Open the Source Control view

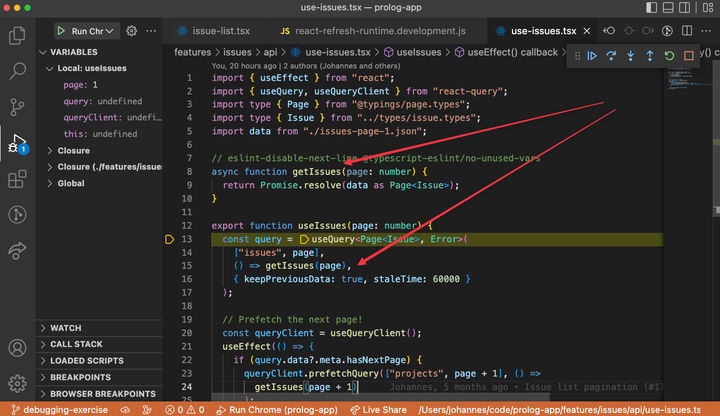tap(17, 106)
